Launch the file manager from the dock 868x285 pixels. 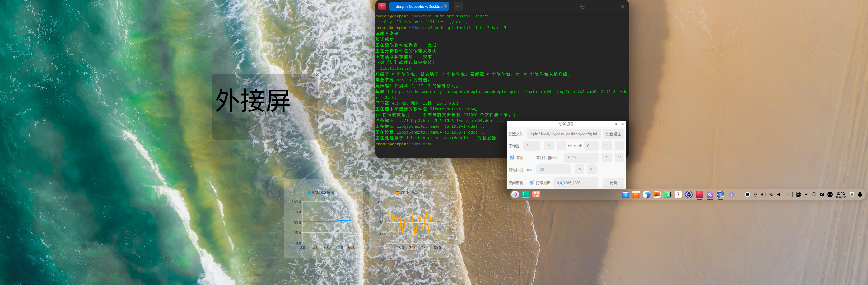pyautogui.click(x=626, y=194)
